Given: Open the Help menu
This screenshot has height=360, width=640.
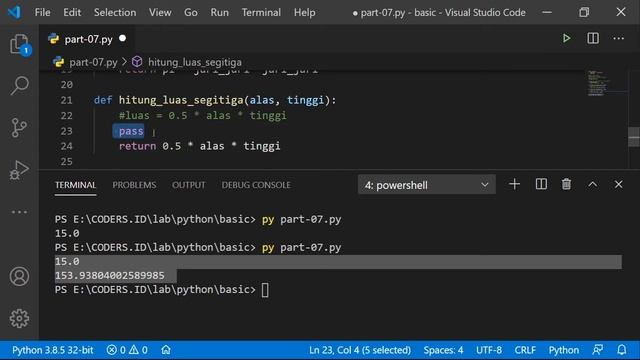Looking at the screenshot, I should tap(304, 13).
